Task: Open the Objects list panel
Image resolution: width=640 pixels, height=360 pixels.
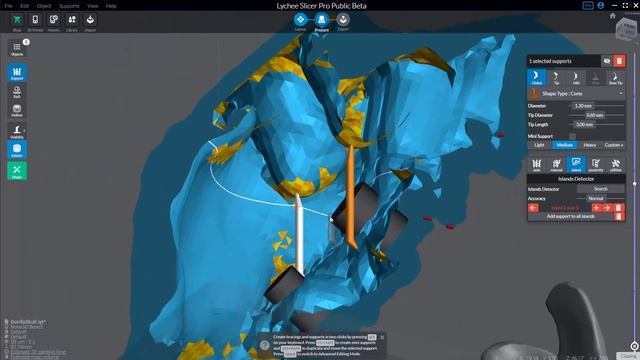Action: point(17,49)
